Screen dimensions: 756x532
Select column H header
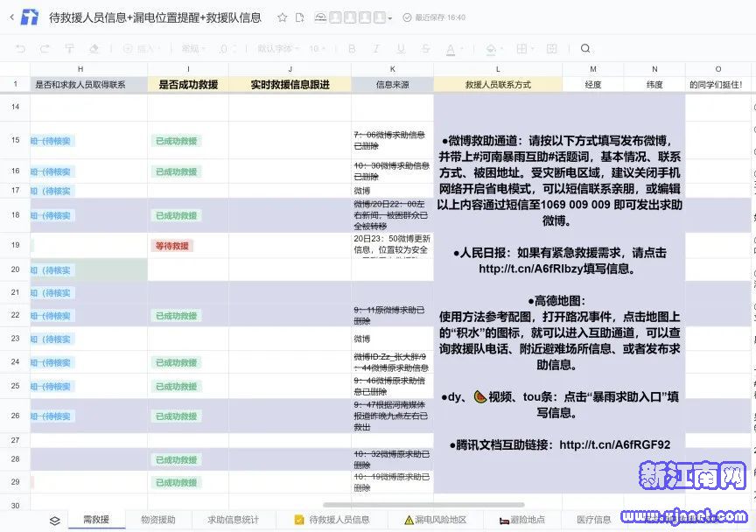[80, 69]
